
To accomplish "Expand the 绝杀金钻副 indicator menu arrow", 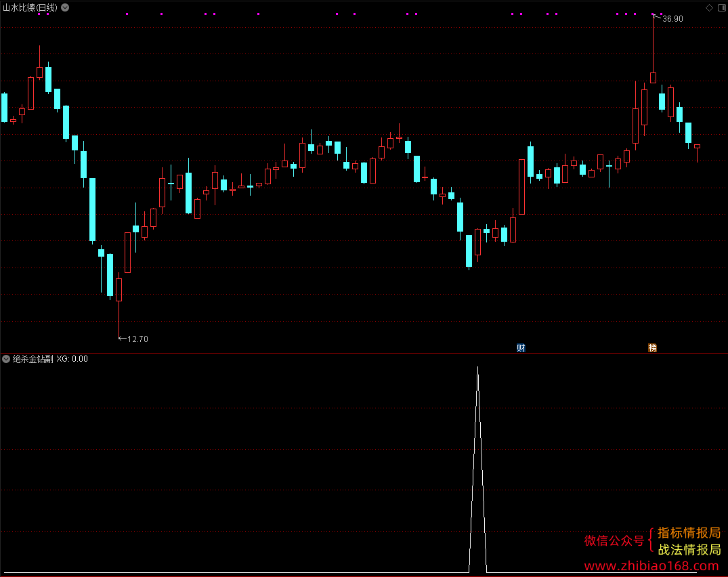I will coord(6,359).
